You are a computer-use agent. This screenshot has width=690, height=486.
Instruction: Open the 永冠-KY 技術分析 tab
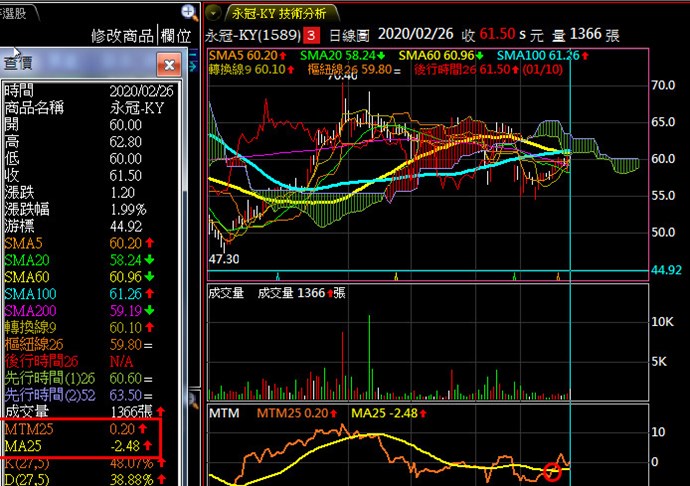[282, 13]
